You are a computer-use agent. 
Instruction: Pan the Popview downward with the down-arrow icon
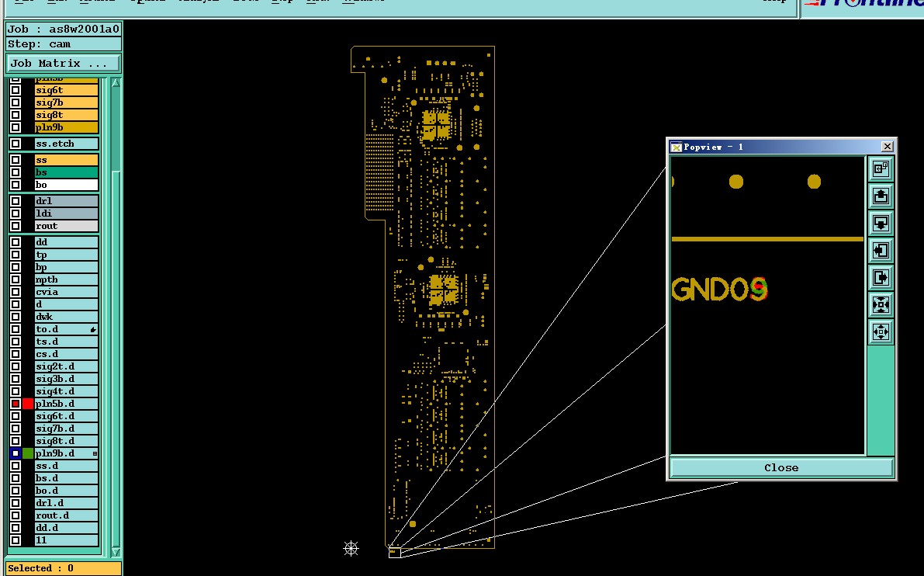[x=881, y=224]
